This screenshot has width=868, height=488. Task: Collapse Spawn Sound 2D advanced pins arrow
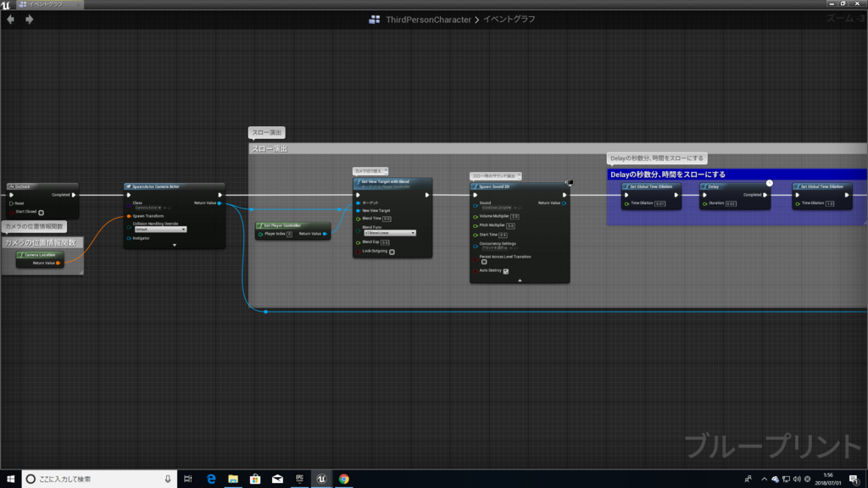(x=520, y=280)
